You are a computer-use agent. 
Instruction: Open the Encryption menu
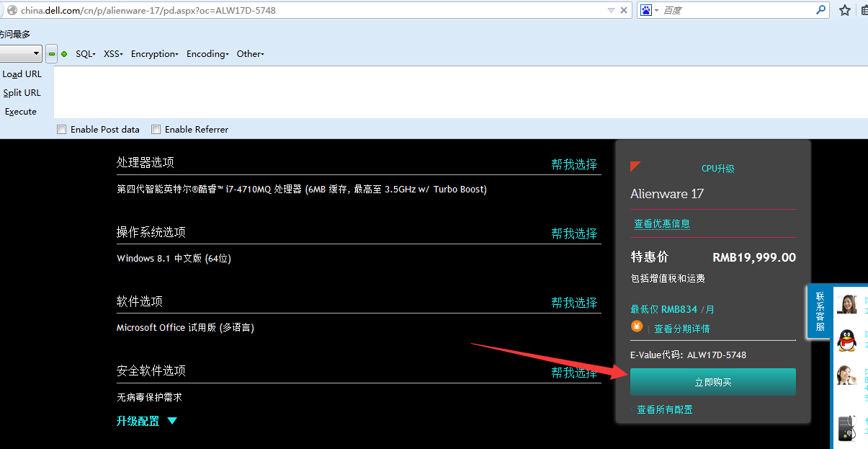point(155,54)
